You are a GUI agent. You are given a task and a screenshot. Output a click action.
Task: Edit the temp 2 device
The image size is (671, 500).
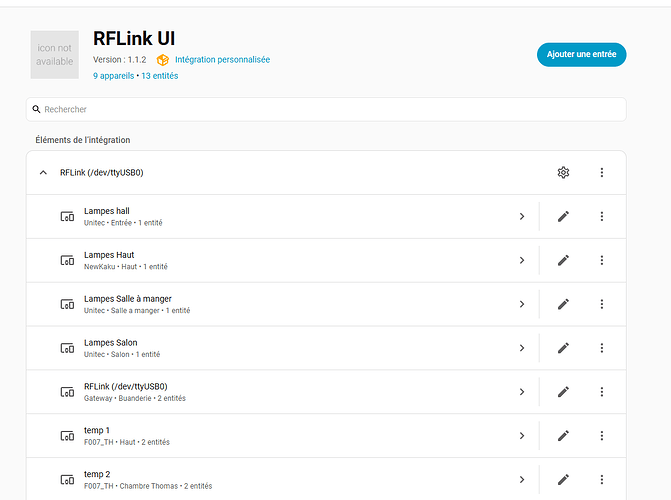coord(563,480)
